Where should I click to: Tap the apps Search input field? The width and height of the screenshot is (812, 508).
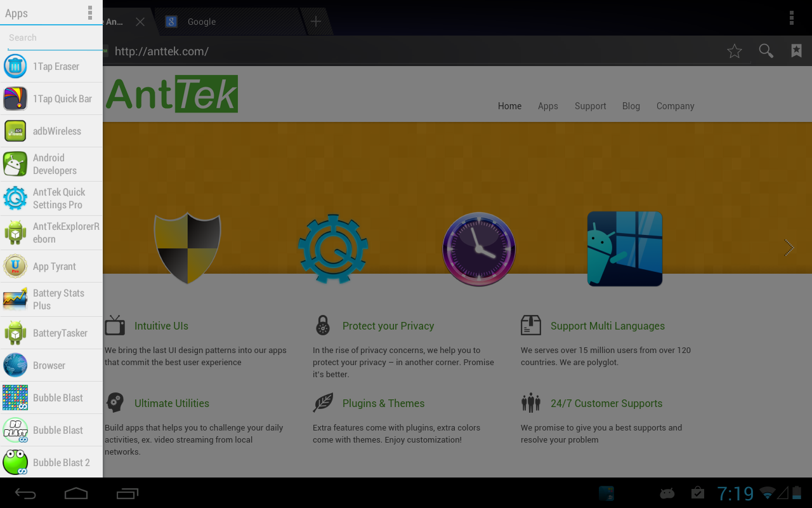51,37
